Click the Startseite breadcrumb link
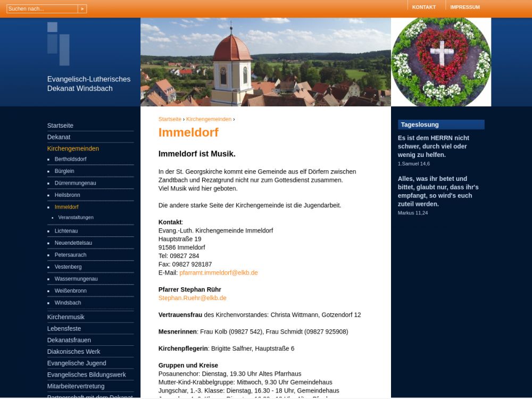Screen dimensions: 532x399 [170, 119]
